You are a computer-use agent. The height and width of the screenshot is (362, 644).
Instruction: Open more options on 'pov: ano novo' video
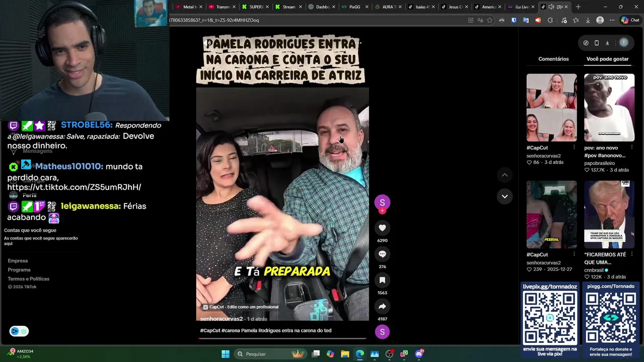(x=632, y=148)
